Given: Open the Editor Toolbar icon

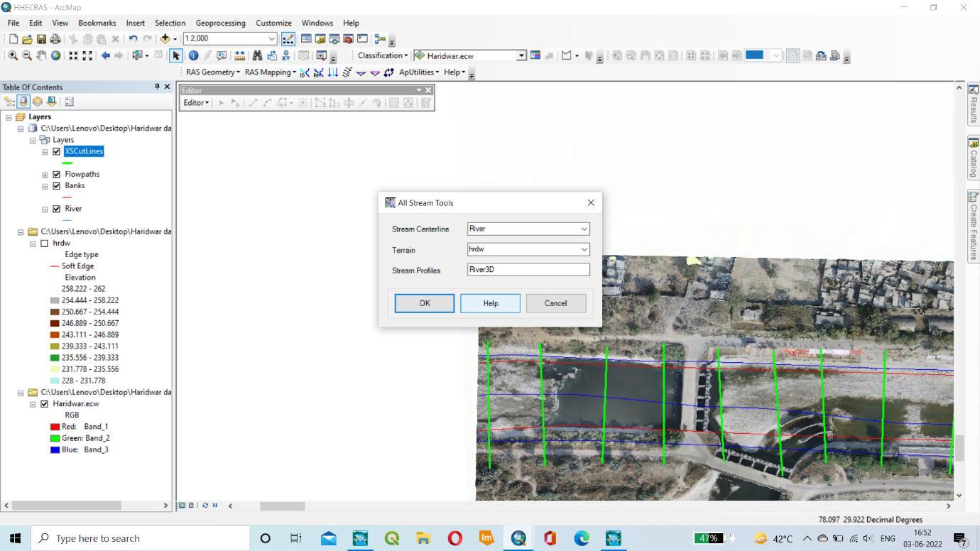Looking at the screenshot, I should pyautogui.click(x=288, y=39).
